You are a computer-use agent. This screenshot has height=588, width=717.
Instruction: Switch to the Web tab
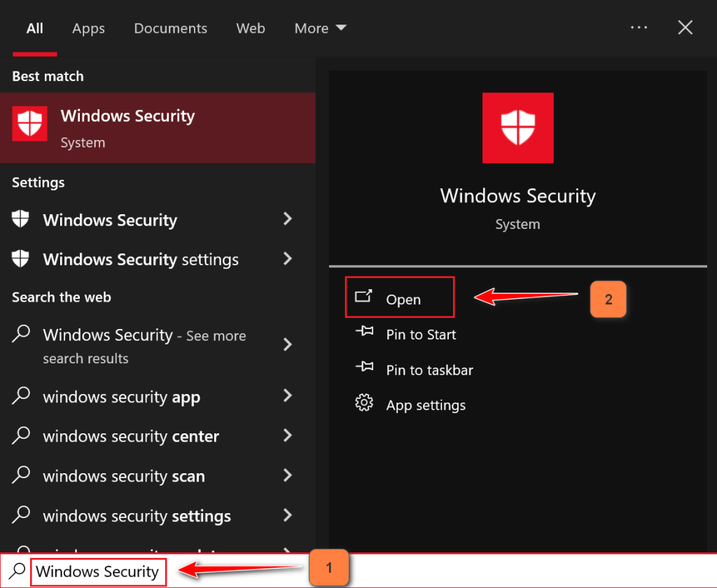251,28
